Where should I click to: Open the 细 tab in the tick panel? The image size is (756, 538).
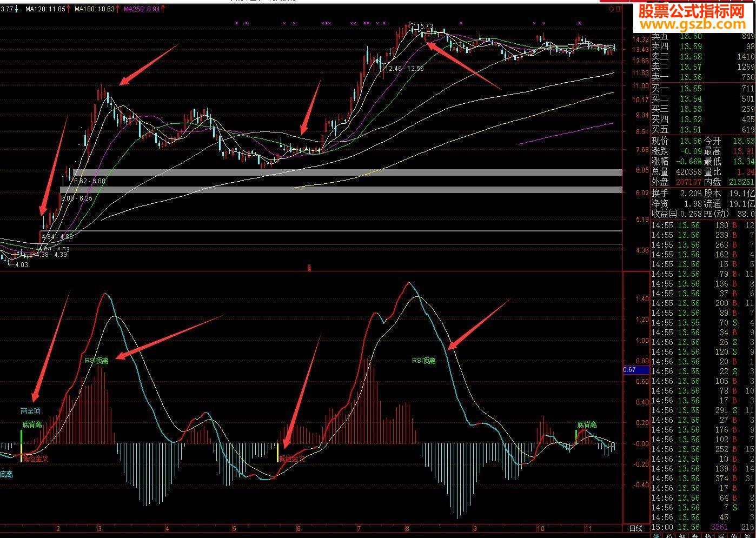[x=682, y=536]
